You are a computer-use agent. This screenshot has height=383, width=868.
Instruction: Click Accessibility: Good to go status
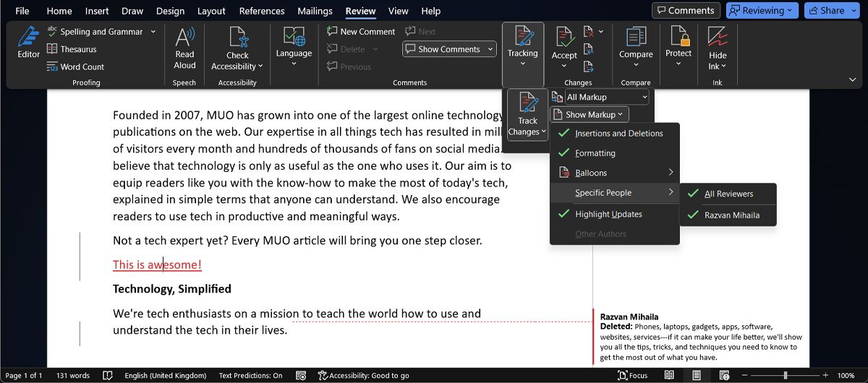click(x=363, y=376)
